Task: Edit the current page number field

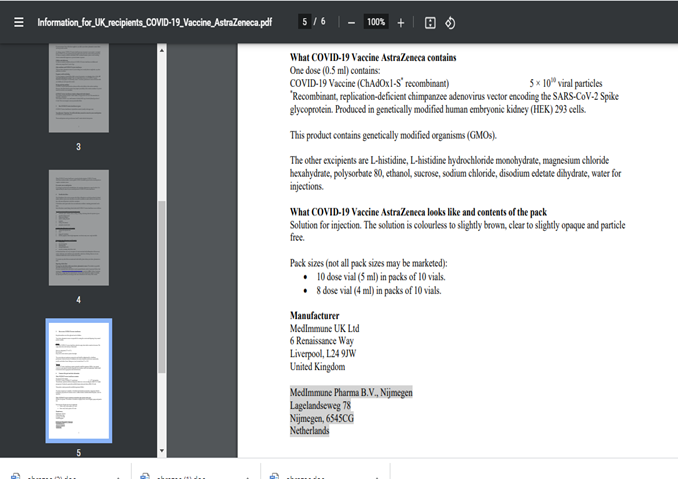Action: click(x=304, y=22)
